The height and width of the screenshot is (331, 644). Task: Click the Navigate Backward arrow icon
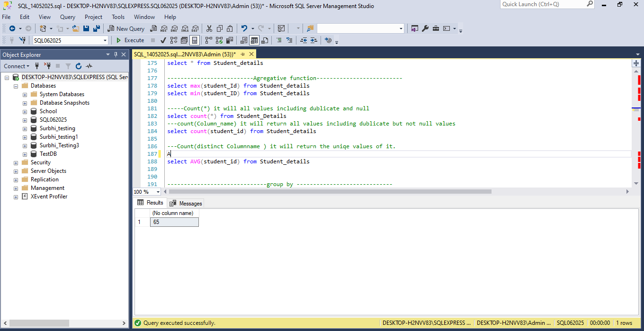tap(12, 28)
